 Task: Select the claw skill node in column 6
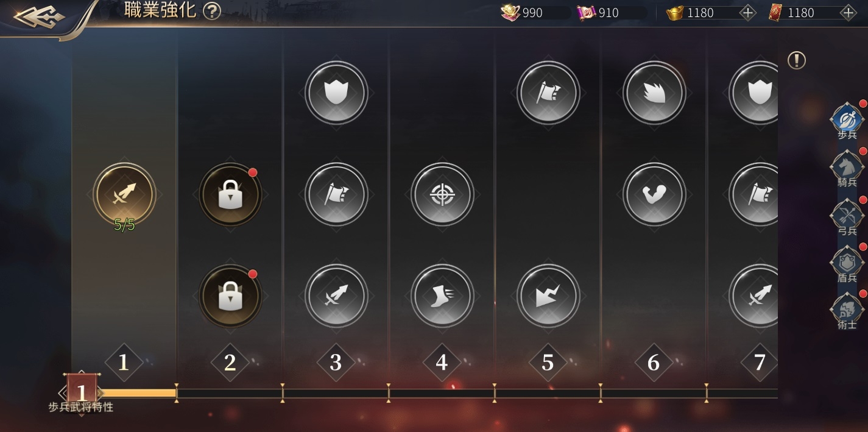655,93
